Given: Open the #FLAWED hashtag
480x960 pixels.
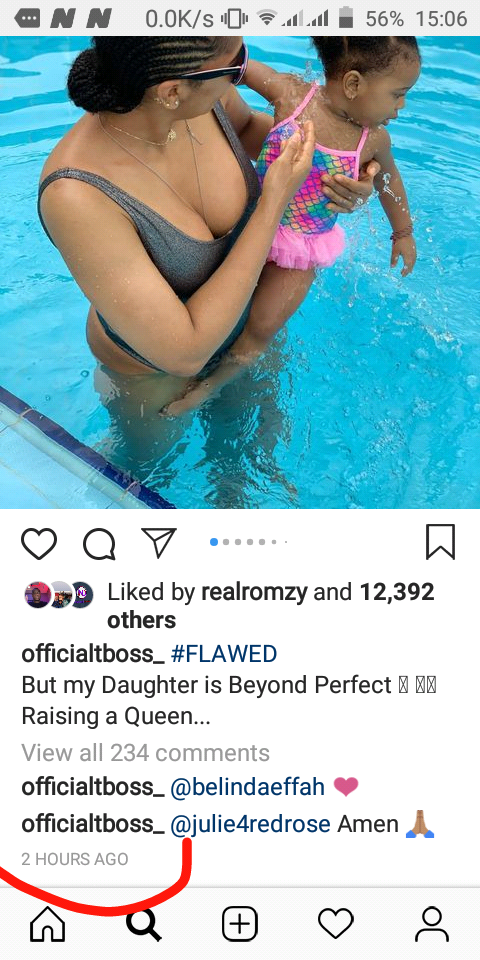Looking at the screenshot, I should 223,654.
